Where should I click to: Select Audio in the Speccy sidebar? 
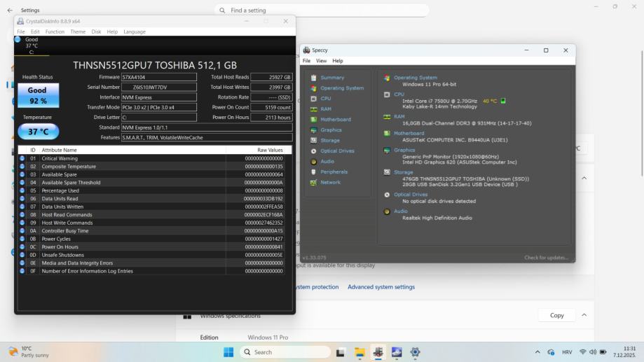click(327, 161)
